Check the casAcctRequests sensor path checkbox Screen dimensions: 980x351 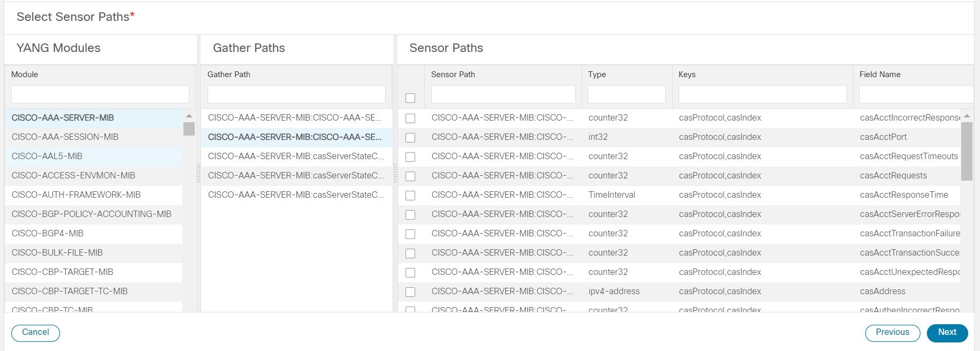(x=410, y=176)
